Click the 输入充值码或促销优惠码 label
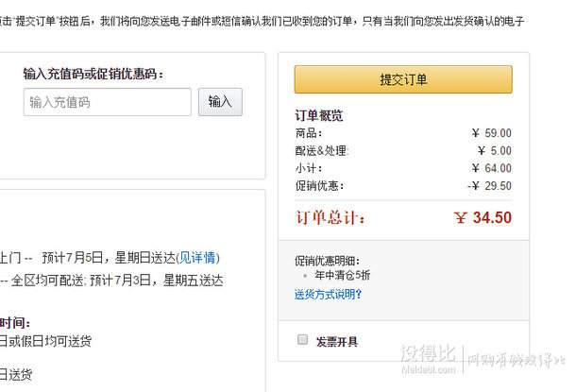The height and width of the screenshot is (392, 576). coord(93,74)
